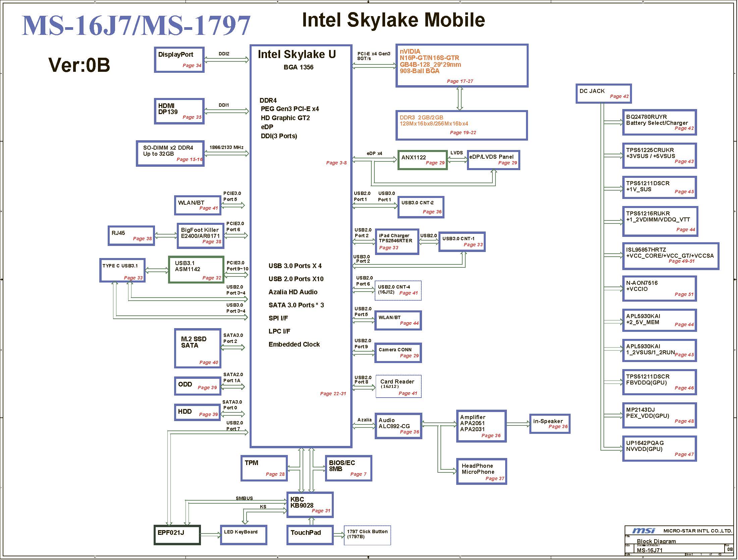Select the "HeadPhone" label

pos(477,466)
